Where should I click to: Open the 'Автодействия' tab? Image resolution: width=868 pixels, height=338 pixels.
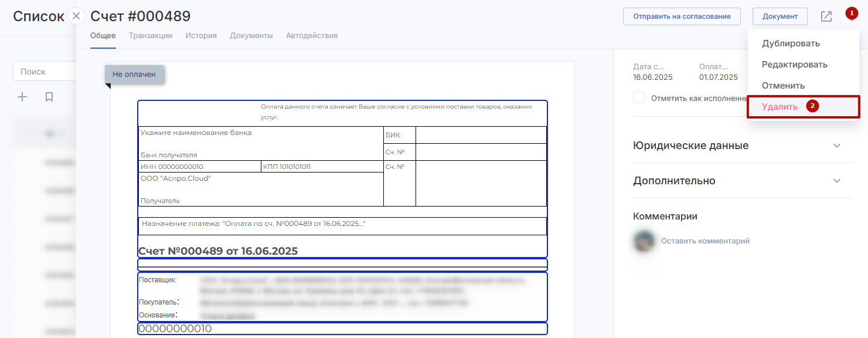pos(312,36)
